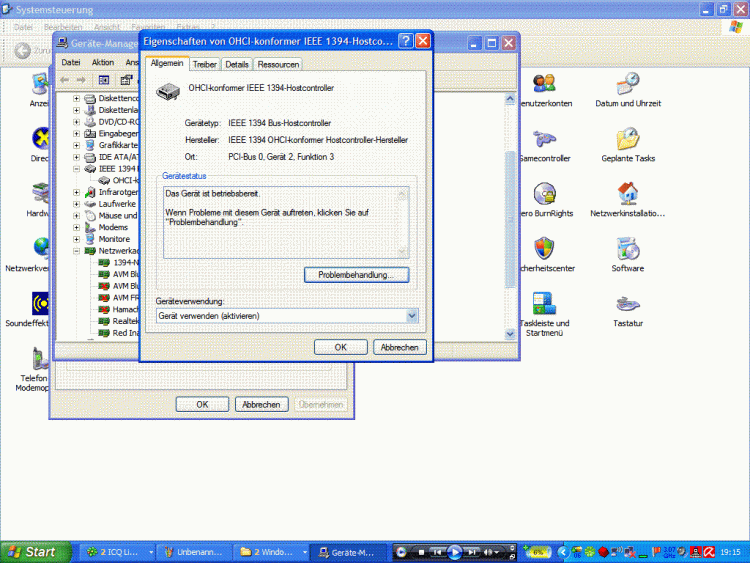Select the Allgemein tab
Viewport: 750px width, 563px height.
[x=167, y=63]
